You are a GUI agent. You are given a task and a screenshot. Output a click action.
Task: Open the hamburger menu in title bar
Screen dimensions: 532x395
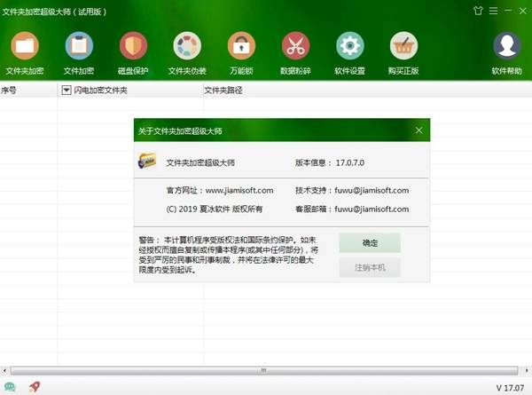(493, 11)
